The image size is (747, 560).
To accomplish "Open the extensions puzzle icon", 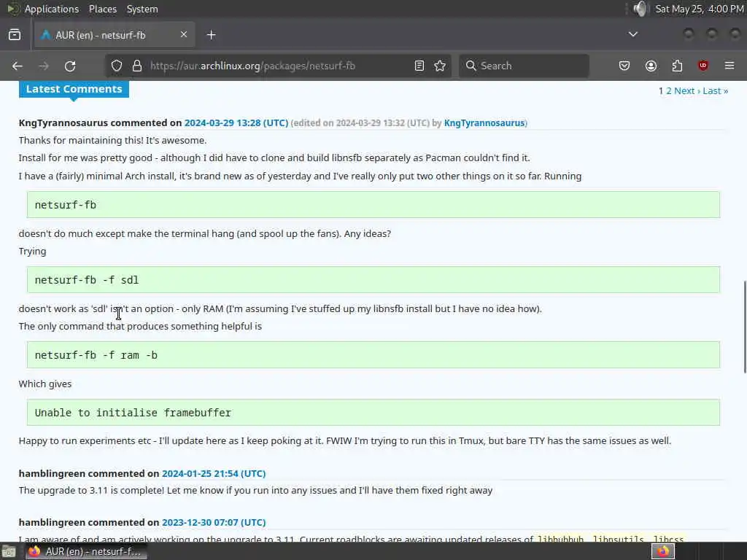I will (677, 66).
